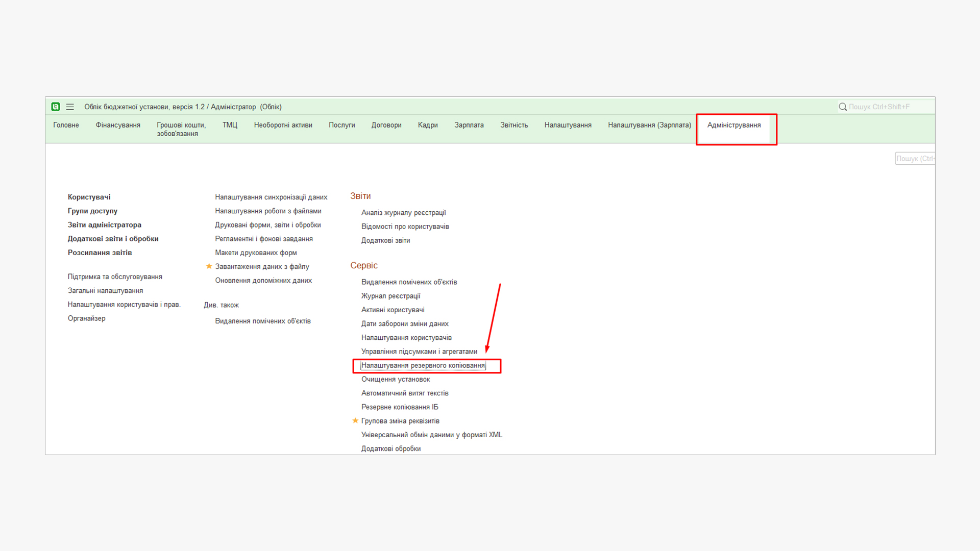Click star beside Групова зміна реквізитів

(355, 421)
